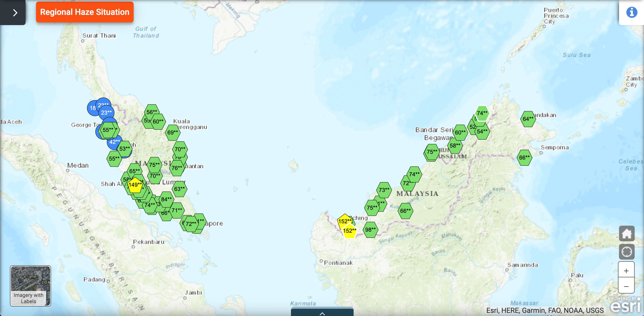
Task: Switch basemap to Imagery with Labels
Action: coord(31,286)
